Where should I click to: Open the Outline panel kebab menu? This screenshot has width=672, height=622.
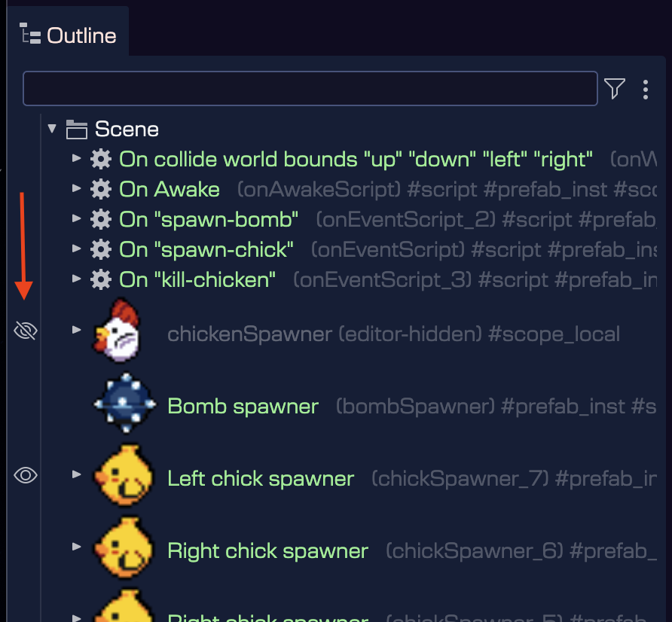point(646,90)
